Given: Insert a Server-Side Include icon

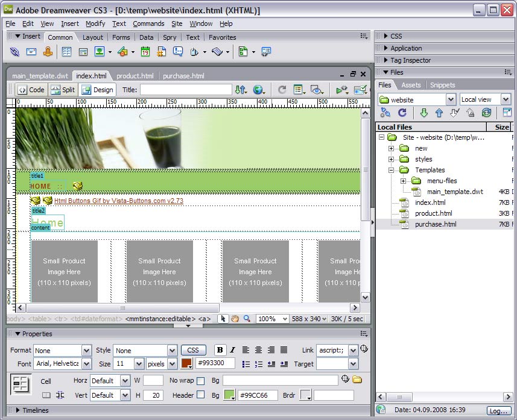Looking at the screenshot, I should (162, 52).
